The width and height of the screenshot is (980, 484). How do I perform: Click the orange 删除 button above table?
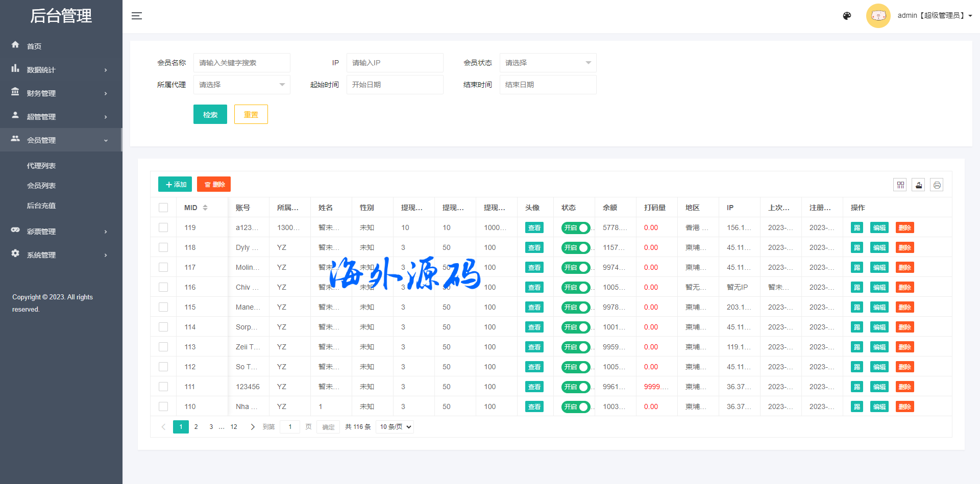point(214,184)
